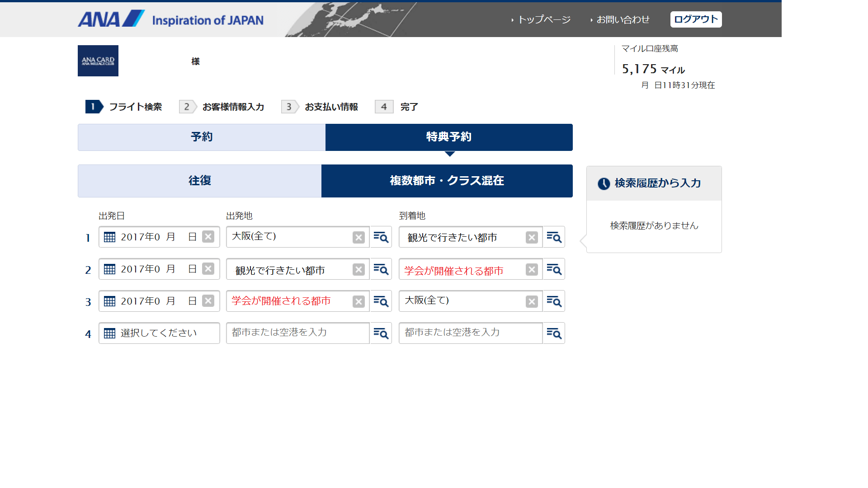
Task: Open airport search for row 3 departure
Action: pos(381,301)
